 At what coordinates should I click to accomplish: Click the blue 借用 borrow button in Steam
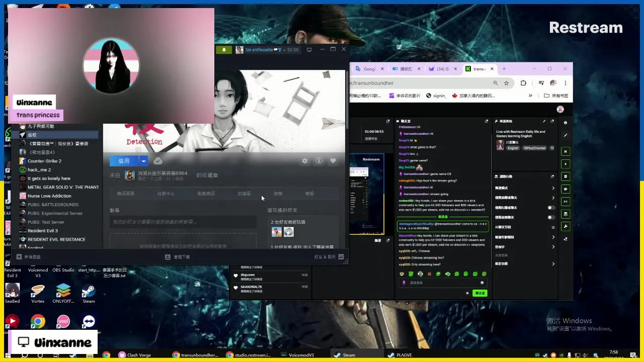point(124,161)
